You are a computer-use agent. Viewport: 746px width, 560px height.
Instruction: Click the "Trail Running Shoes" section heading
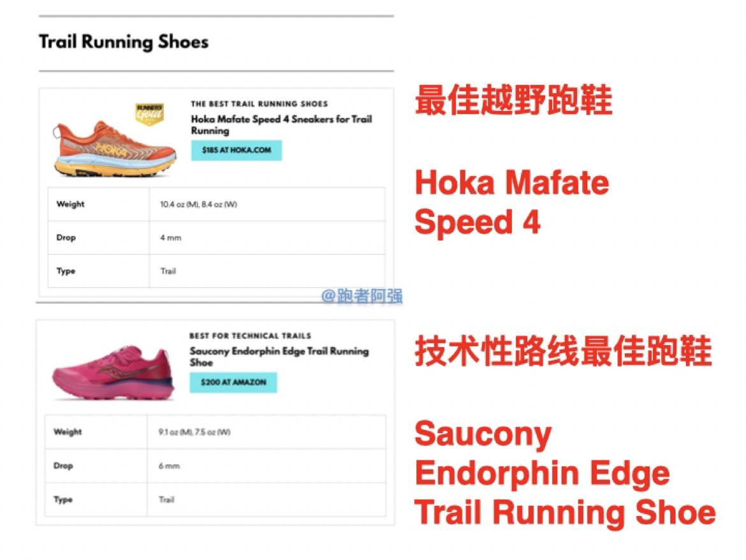tap(124, 43)
